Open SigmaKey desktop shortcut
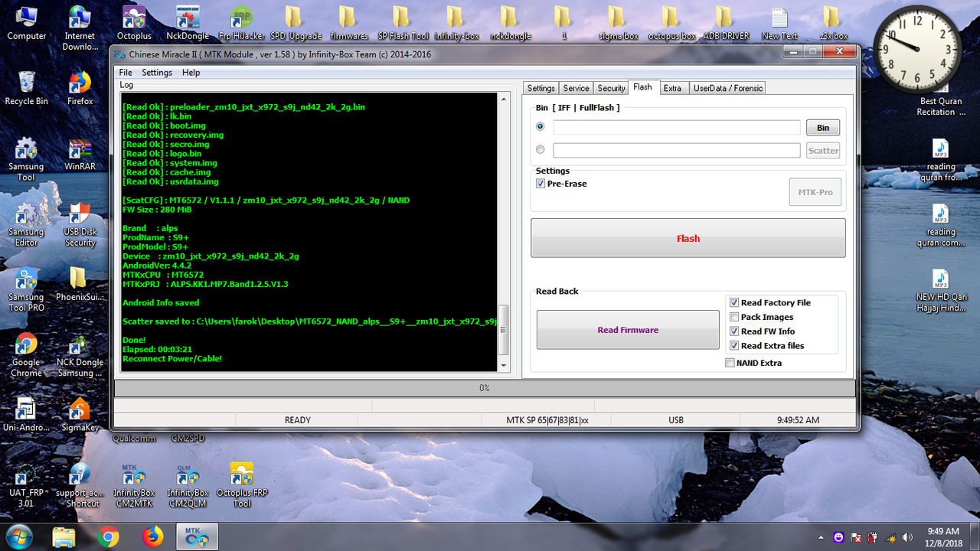The image size is (980, 551). 80,414
